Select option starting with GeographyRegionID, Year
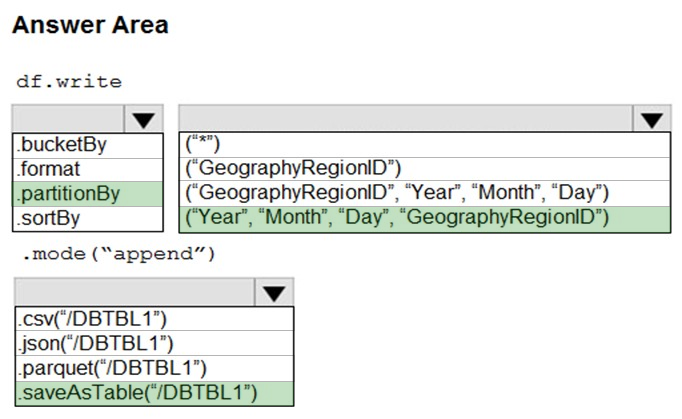The image size is (682, 419). (425, 194)
